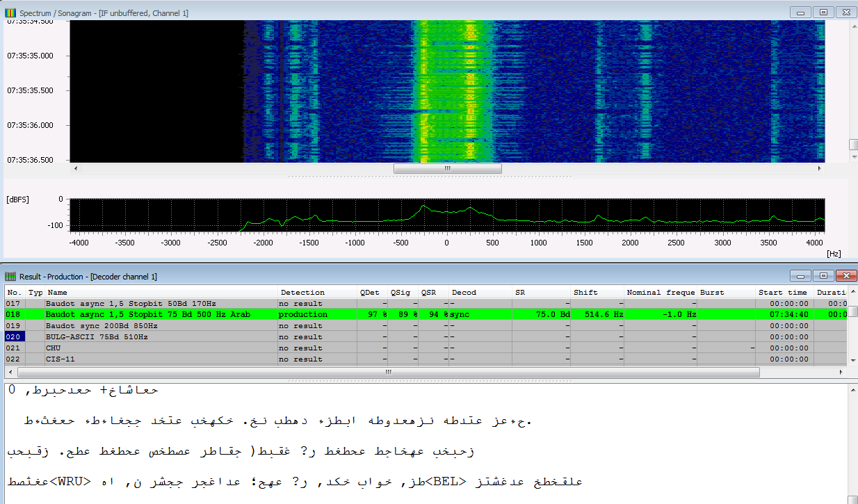Sort results by the Name column header
The image size is (858, 504).
pyautogui.click(x=160, y=293)
